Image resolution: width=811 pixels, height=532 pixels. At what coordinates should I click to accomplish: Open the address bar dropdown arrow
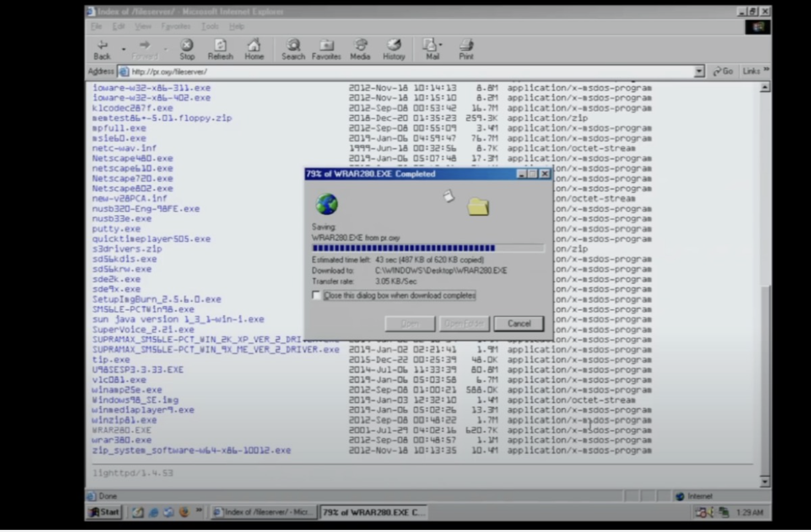(x=699, y=71)
